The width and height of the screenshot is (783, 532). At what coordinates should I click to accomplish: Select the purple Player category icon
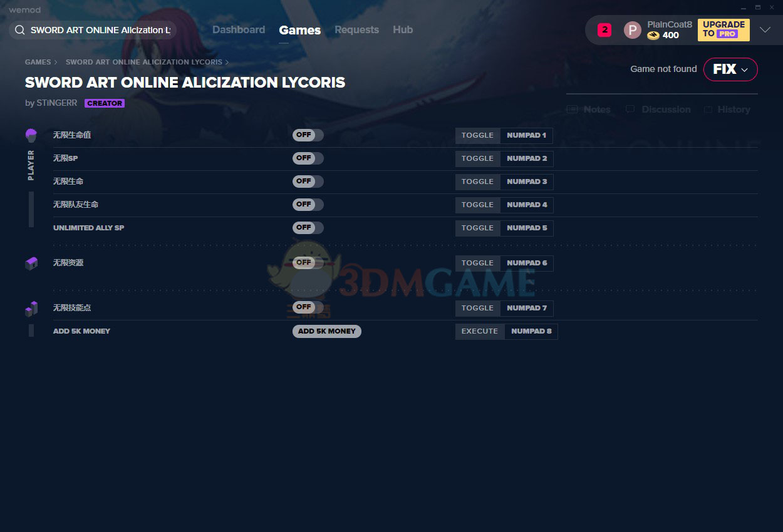[x=31, y=135]
